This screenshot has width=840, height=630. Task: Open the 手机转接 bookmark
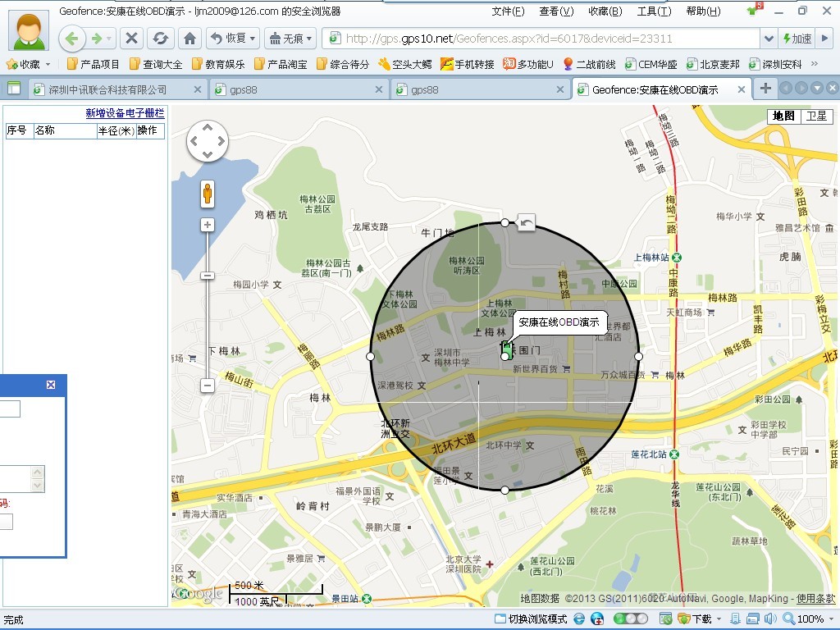(x=467, y=64)
